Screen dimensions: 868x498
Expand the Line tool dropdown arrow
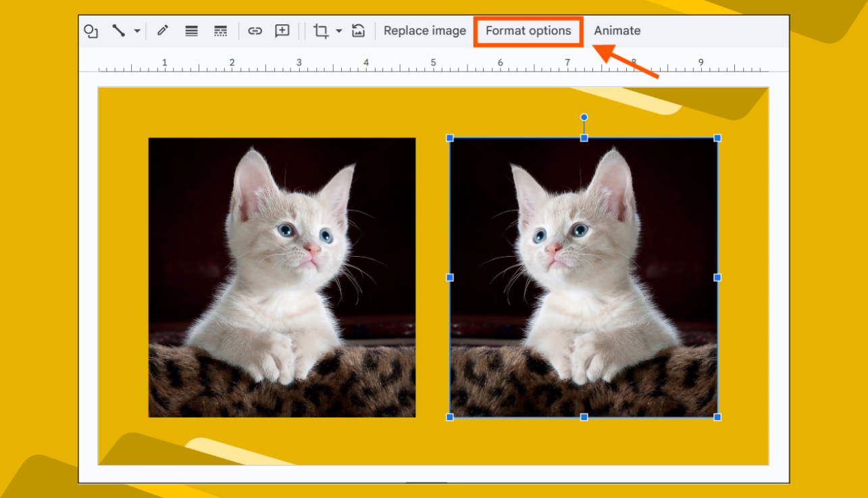[x=137, y=30]
